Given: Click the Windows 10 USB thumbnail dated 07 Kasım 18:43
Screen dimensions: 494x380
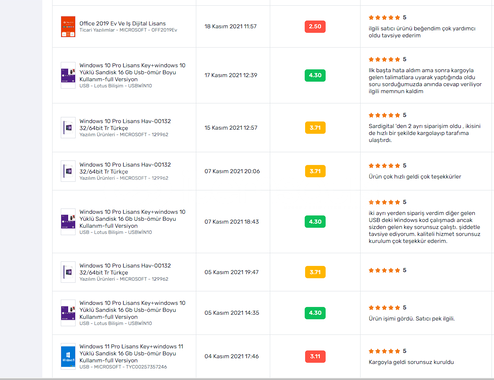Looking at the screenshot, I should 68,222.
